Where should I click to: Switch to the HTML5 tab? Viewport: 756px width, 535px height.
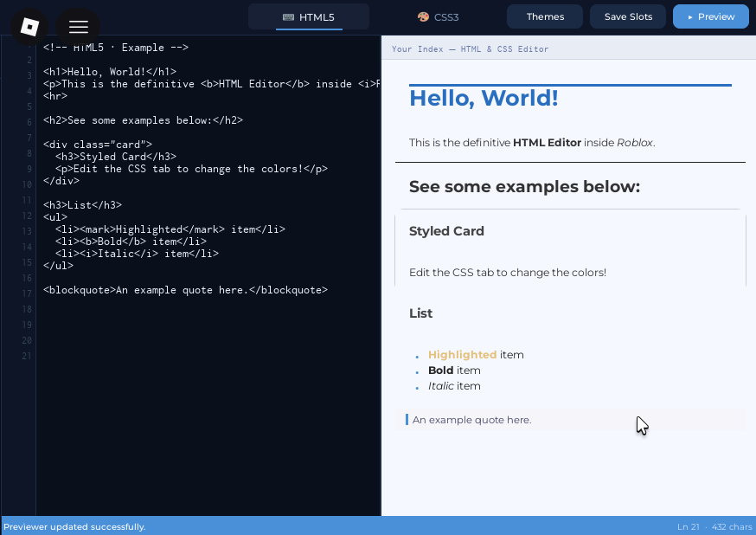click(x=309, y=17)
